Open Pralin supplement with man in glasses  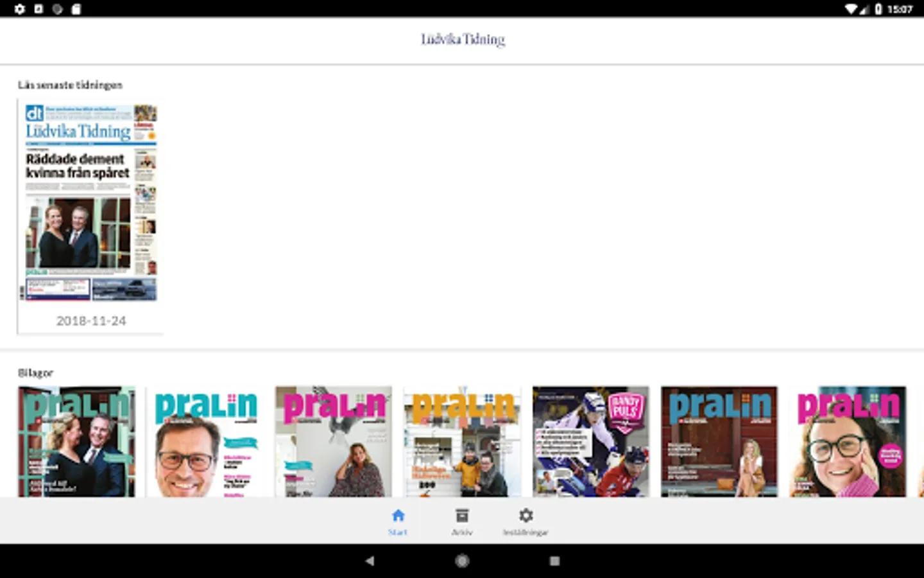(205, 441)
